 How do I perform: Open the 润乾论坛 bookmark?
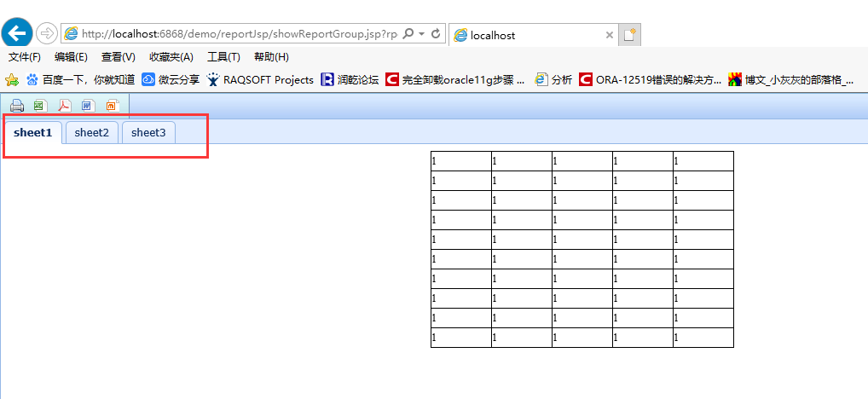point(350,79)
